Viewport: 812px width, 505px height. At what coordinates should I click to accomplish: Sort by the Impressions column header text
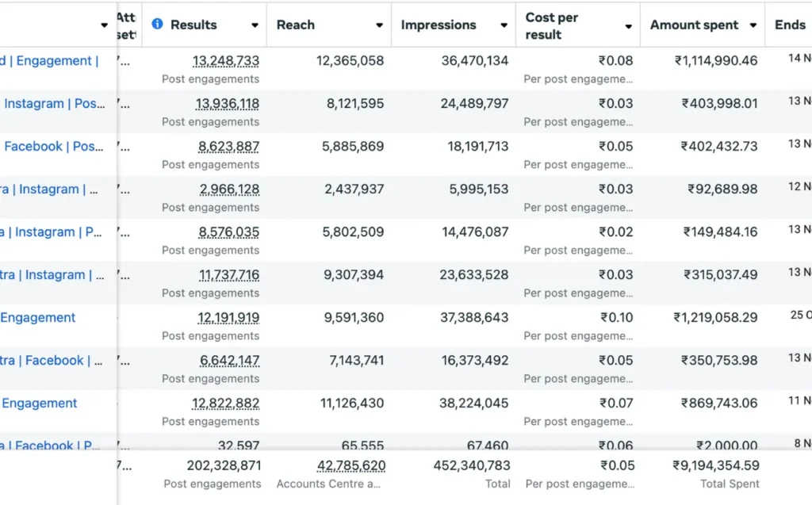point(438,25)
